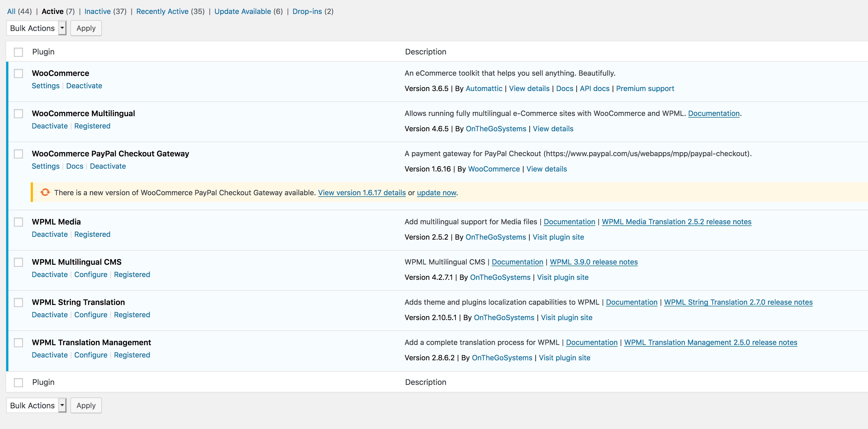Switch to the Active plugins filter
Image resolution: width=868 pixels, height=429 pixels.
(52, 11)
